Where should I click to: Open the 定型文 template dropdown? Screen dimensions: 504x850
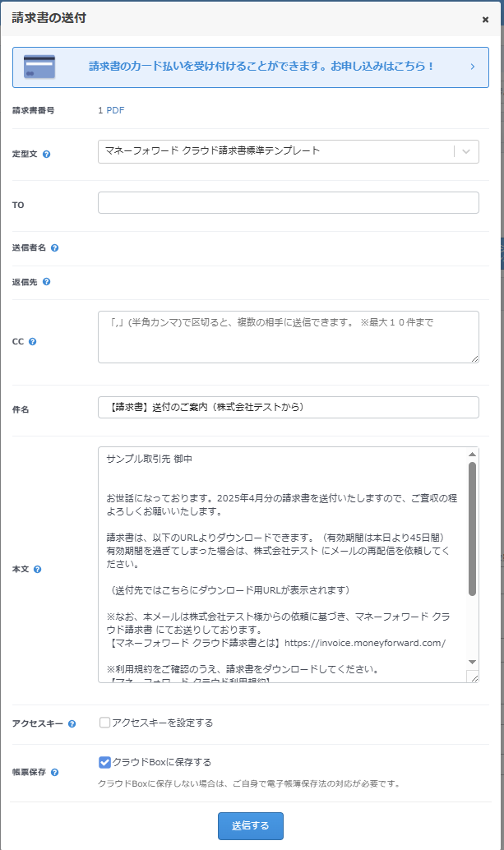pyautogui.click(x=289, y=151)
